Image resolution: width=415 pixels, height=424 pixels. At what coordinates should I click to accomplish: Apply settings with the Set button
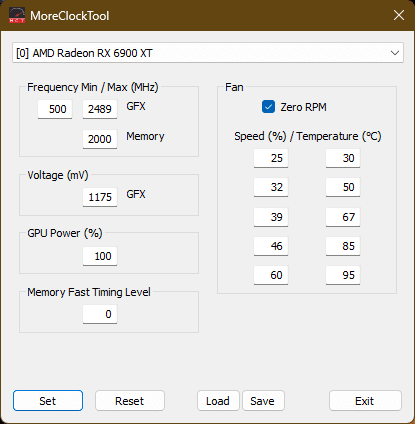(x=48, y=401)
